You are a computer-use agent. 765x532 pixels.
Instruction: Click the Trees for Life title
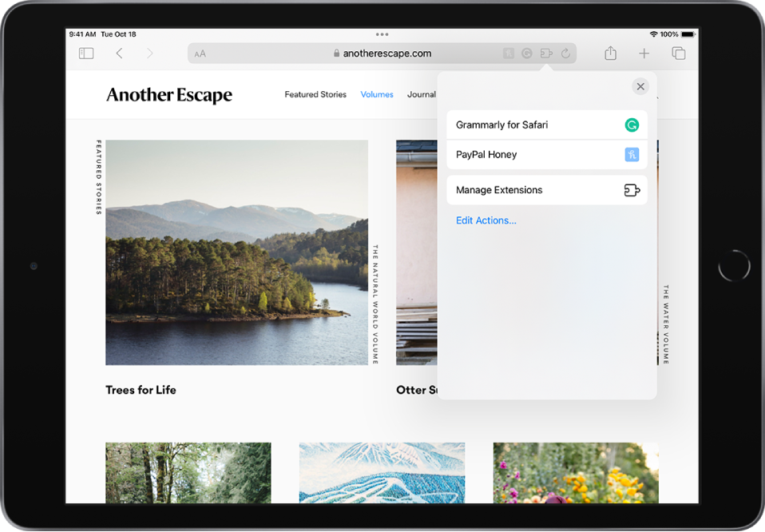coord(141,390)
